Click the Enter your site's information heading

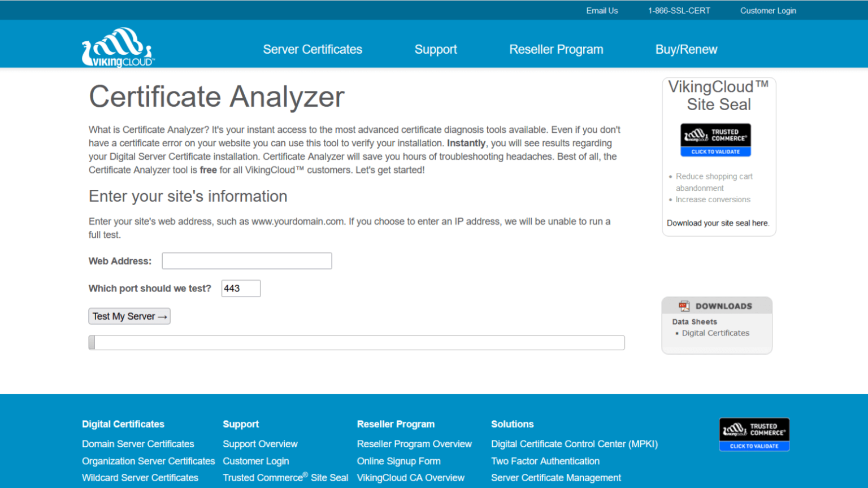click(188, 197)
